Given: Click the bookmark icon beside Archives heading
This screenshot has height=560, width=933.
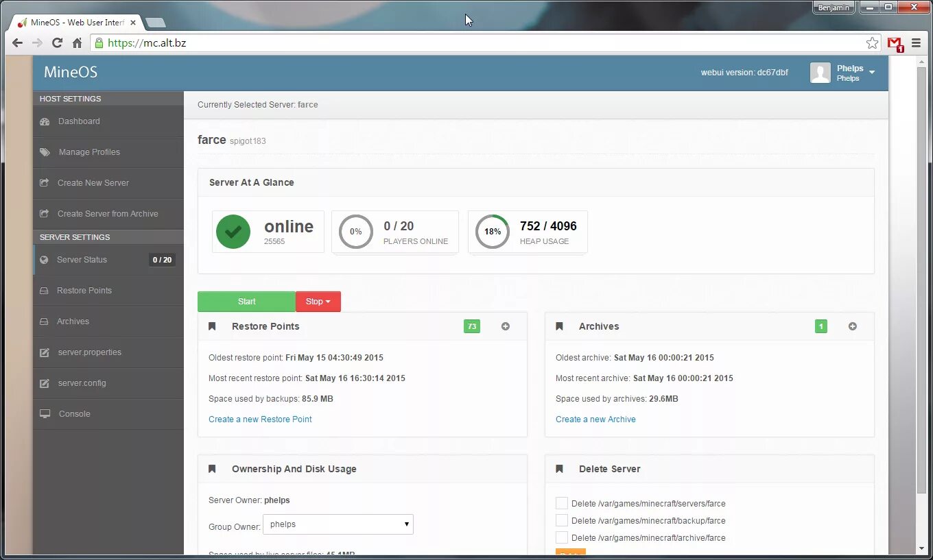Looking at the screenshot, I should (x=559, y=326).
